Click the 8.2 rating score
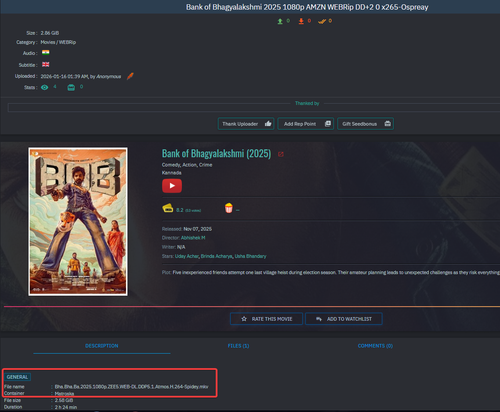This screenshot has width=500, height=412. 180,210
